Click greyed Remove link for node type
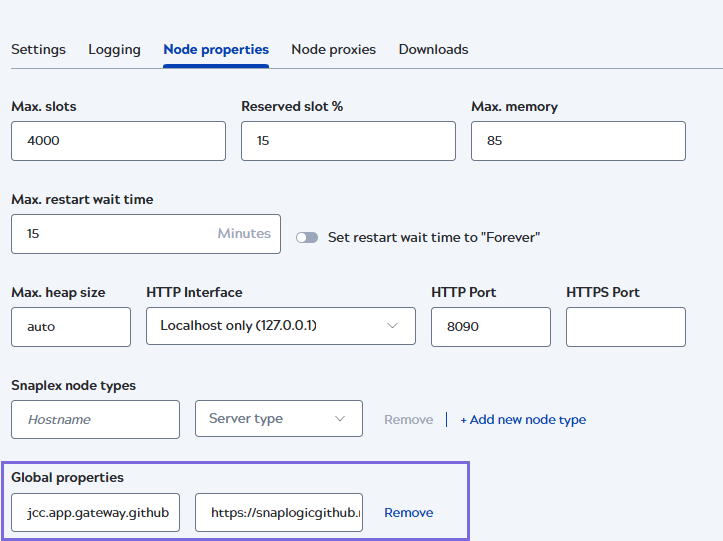The width and height of the screenshot is (723, 541). 409,420
